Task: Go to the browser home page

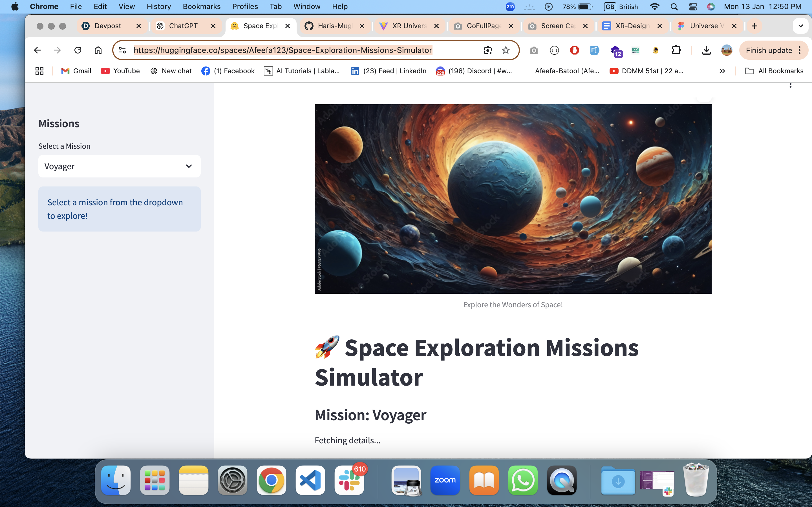Action: 98,50
